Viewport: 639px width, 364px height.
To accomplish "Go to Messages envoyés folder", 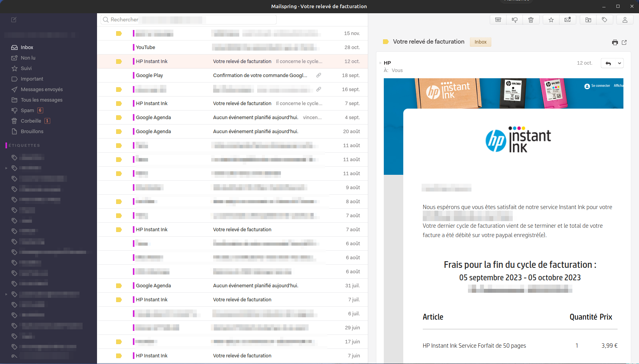I will pyautogui.click(x=42, y=90).
